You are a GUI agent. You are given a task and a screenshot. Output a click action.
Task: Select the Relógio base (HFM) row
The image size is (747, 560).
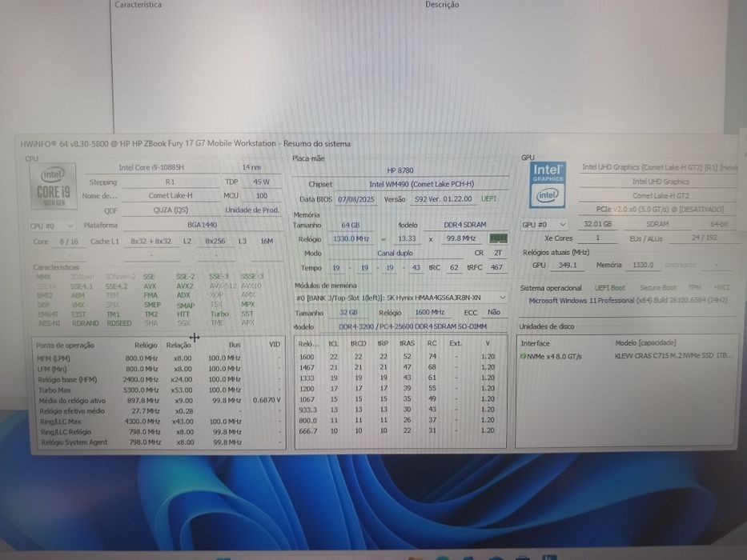[159, 379]
